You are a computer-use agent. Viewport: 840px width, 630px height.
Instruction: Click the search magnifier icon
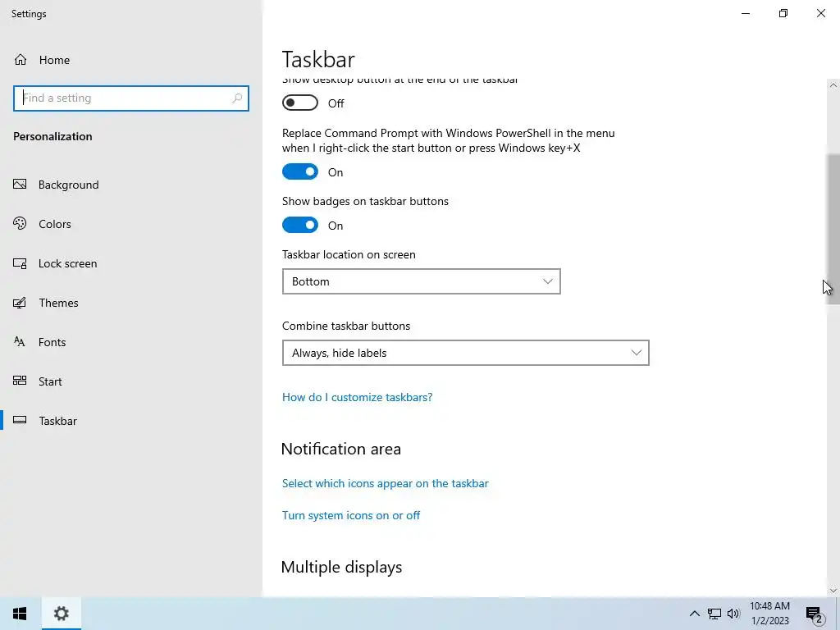tap(237, 98)
